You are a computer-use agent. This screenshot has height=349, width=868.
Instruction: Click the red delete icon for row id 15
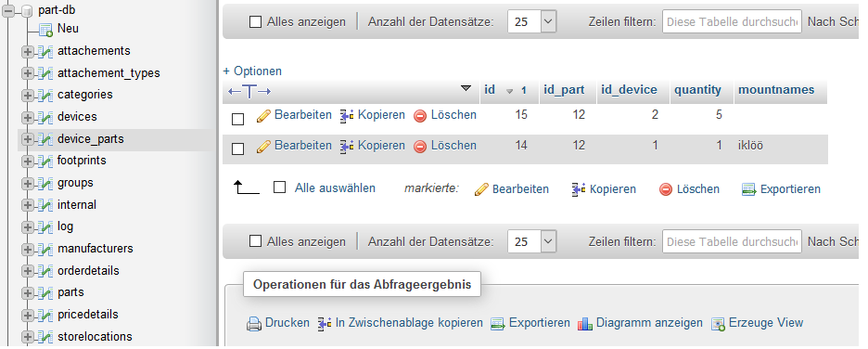click(420, 116)
